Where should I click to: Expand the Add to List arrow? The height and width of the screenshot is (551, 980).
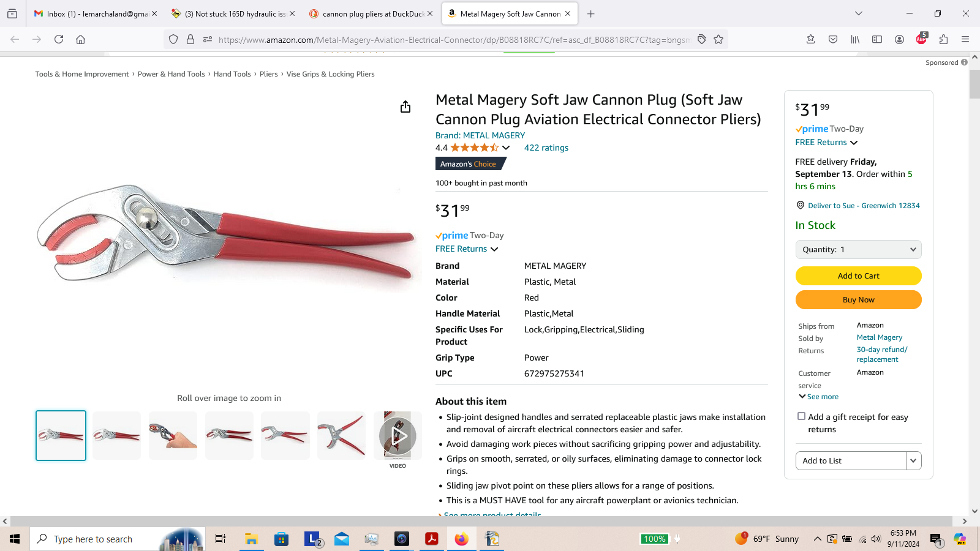pyautogui.click(x=913, y=460)
